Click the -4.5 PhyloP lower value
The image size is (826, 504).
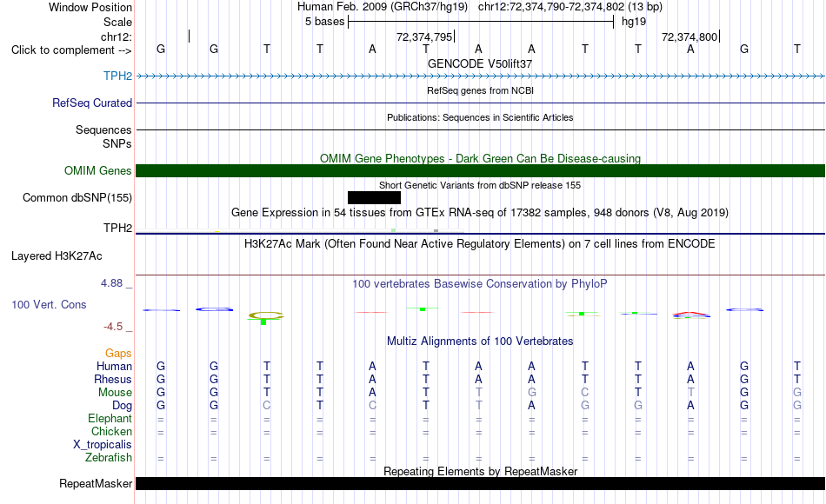[x=113, y=327]
